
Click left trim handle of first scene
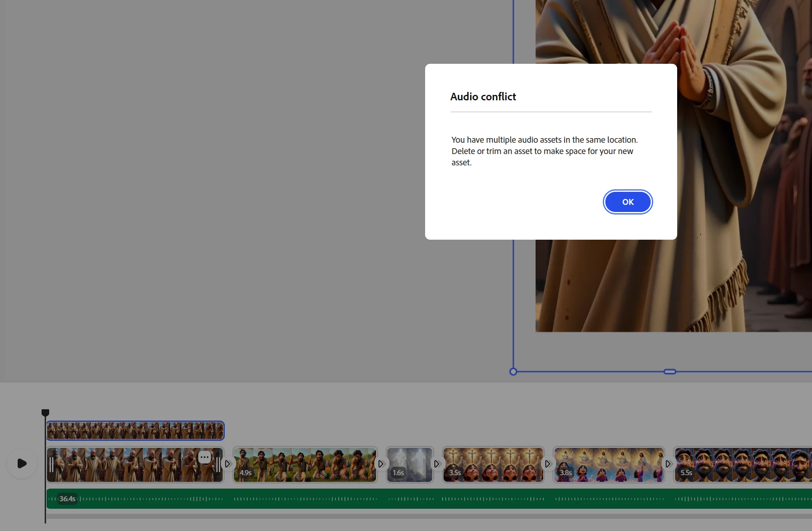point(51,465)
